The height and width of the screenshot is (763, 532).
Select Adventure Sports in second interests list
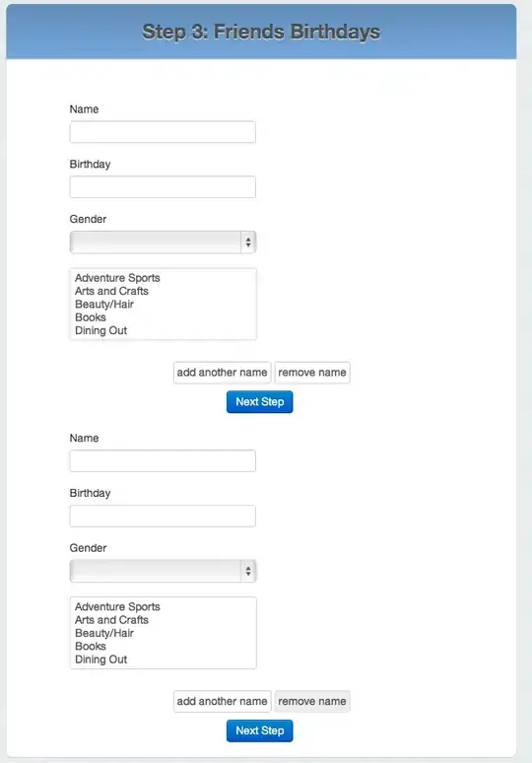tap(117, 607)
